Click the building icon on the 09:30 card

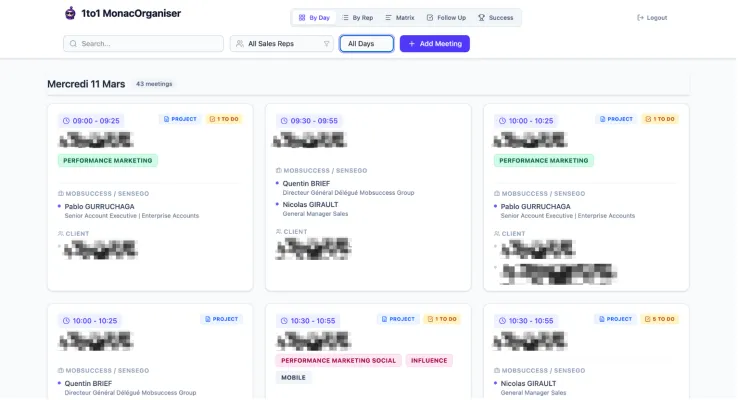pyautogui.click(x=279, y=170)
